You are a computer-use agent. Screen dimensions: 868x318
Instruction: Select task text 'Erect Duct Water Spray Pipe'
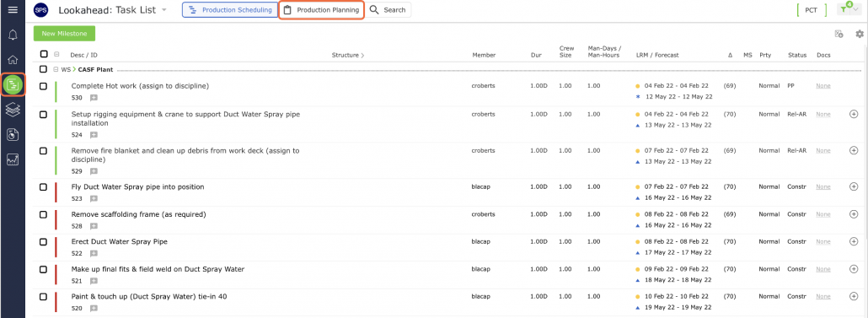120,241
